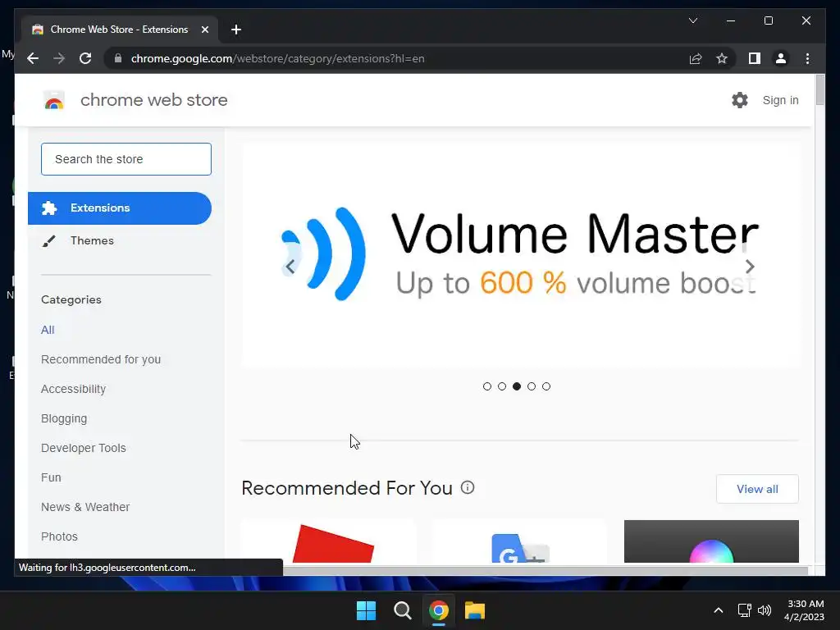Screen dimensions: 840x630
Task: Sign in to the web store
Action: [x=780, y=100]
